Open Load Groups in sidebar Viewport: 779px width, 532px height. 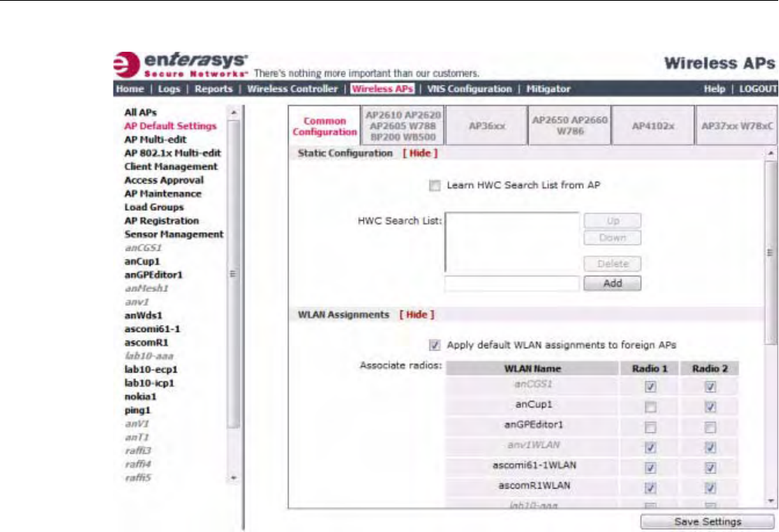[x=154, y=207]
